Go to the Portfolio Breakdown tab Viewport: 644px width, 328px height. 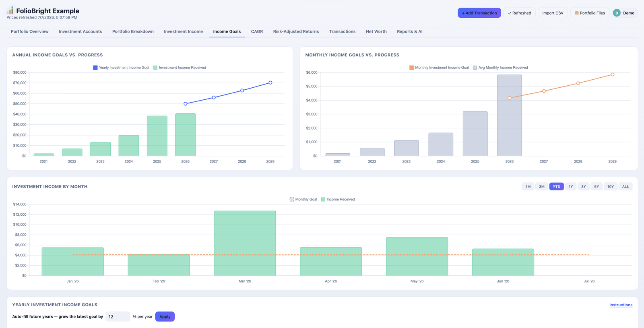click(133, 31)
